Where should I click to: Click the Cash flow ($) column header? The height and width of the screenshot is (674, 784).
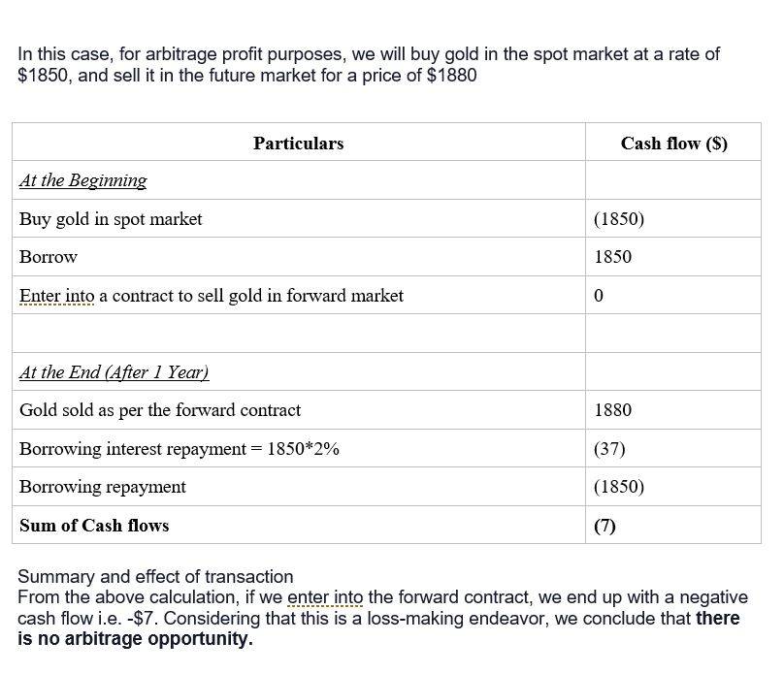[673, 144]
